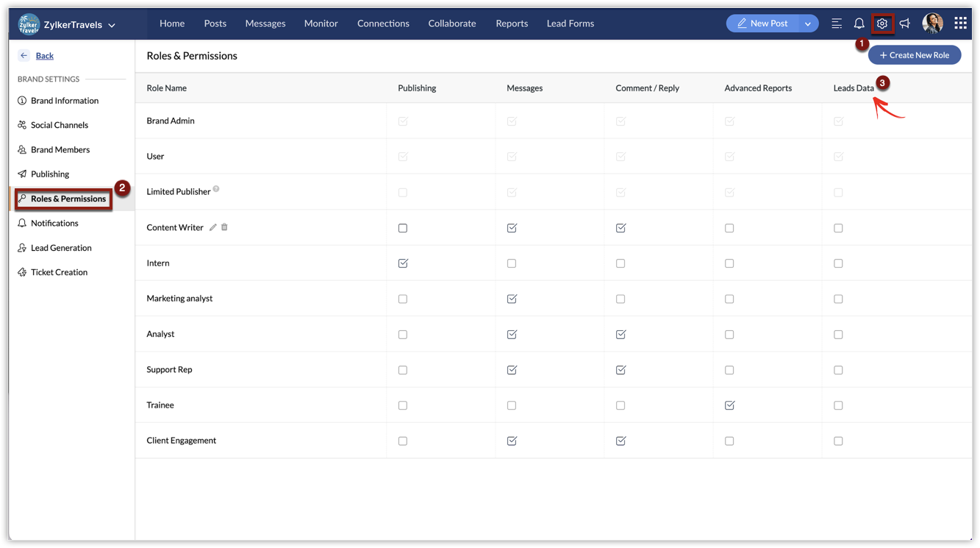
Task: Click the Back link
Action: tap(45, 56)
